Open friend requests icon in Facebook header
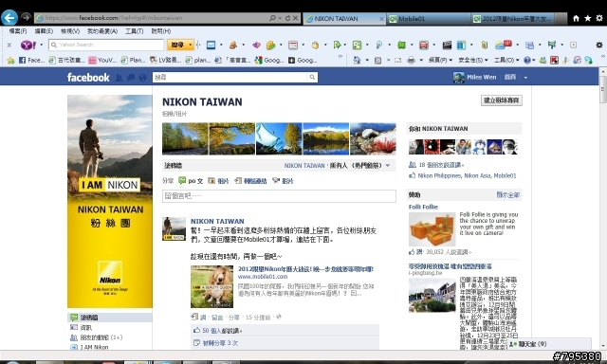Image resolution: width=607 pixels, height=364 pixels. [119, 78]
